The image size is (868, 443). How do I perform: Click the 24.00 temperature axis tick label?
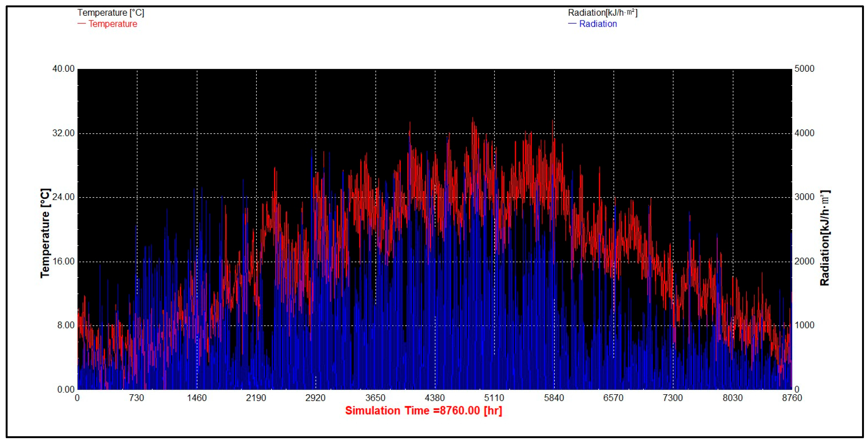pos(63,197)
